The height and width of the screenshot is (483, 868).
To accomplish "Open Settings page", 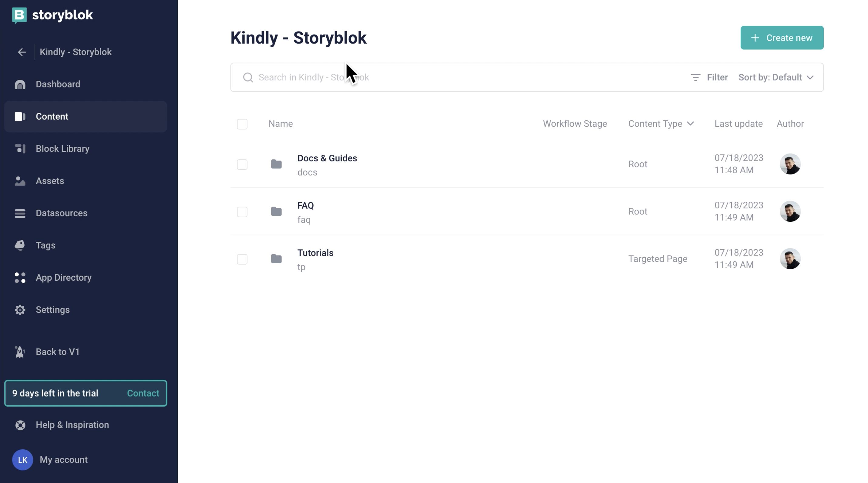I will point(86,310).
